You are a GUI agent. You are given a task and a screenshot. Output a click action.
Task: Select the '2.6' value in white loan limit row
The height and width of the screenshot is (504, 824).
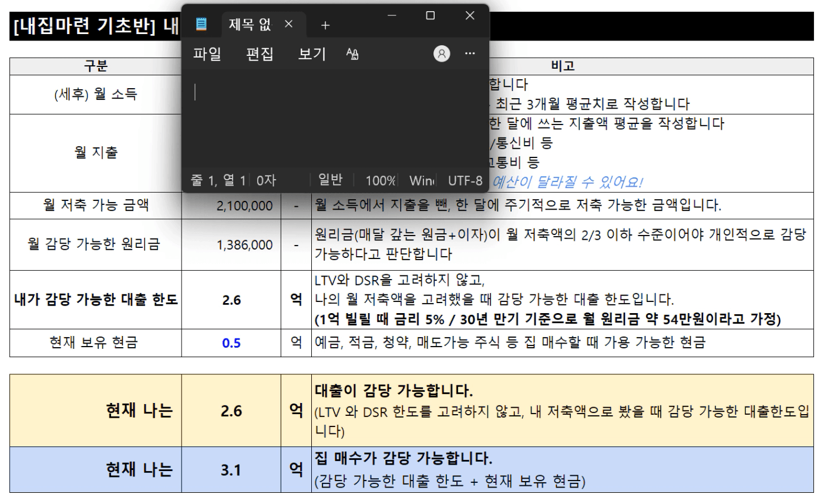pyautogui.click(x=231, y=300)
